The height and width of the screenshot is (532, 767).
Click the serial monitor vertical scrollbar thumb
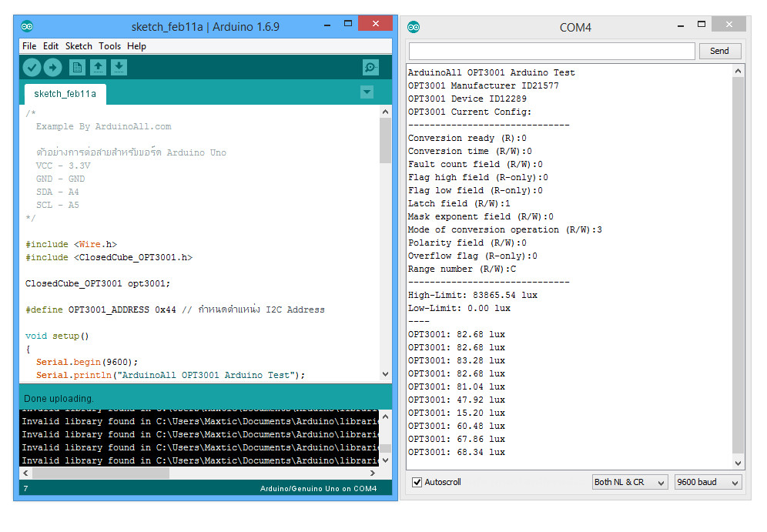click(x=739, y=266)
